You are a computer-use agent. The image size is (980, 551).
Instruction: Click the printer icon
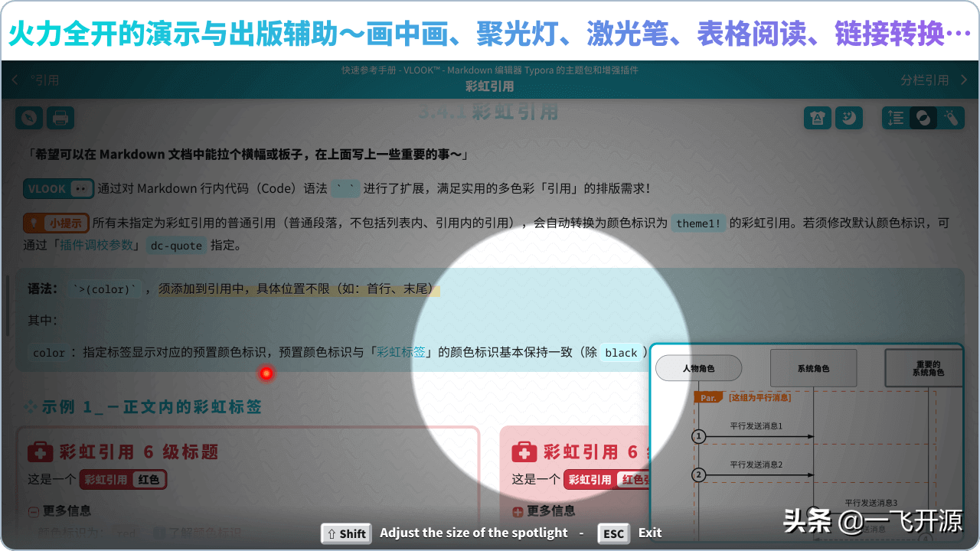[x=60, y=118]
